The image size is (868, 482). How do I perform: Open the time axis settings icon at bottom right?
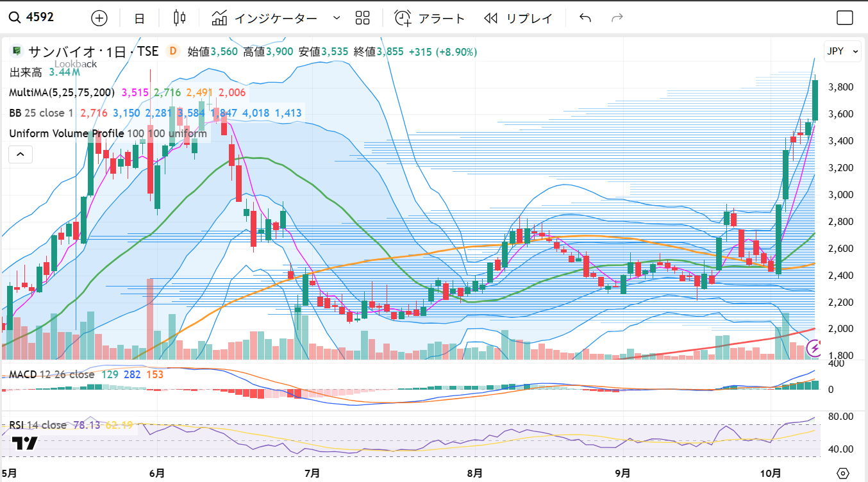(x=843, y=473)
